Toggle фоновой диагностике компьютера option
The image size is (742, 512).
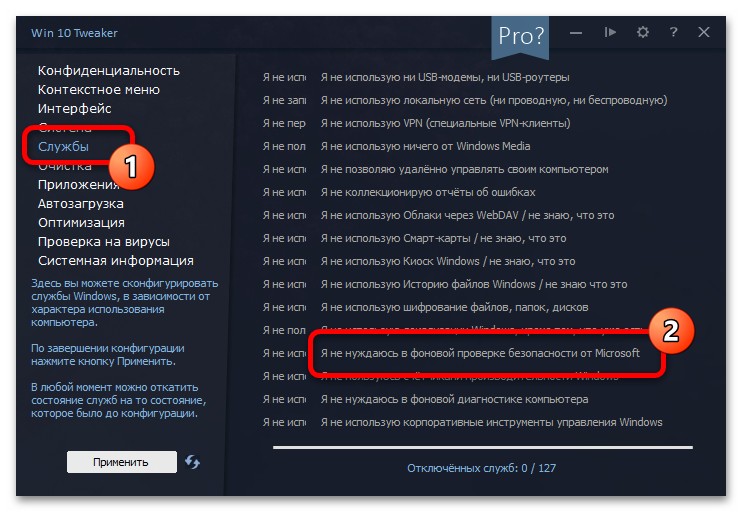[454, 399]
